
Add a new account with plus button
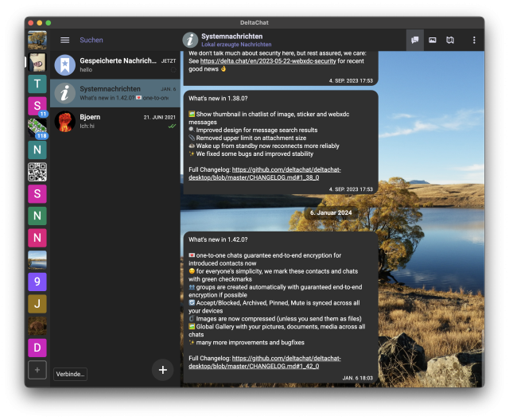click(37, 370)
